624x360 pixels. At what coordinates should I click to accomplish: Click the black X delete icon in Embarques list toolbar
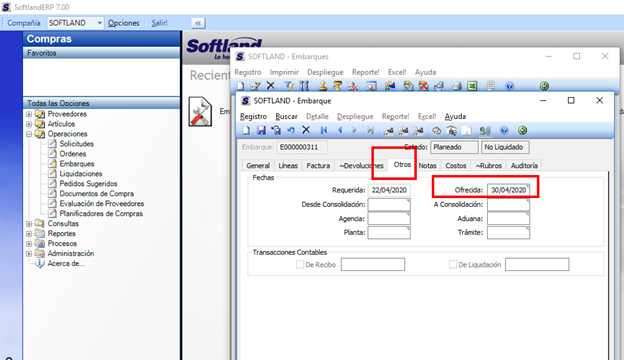271,86
